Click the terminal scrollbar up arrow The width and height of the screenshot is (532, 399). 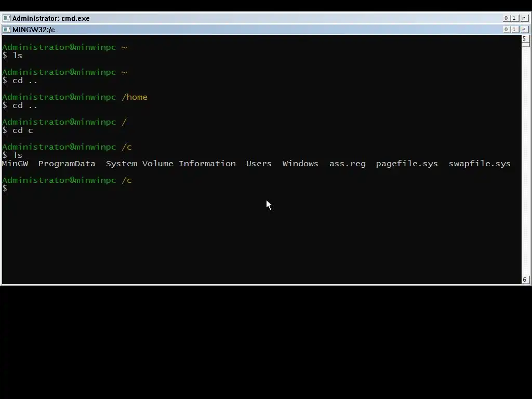coord(525,38)
